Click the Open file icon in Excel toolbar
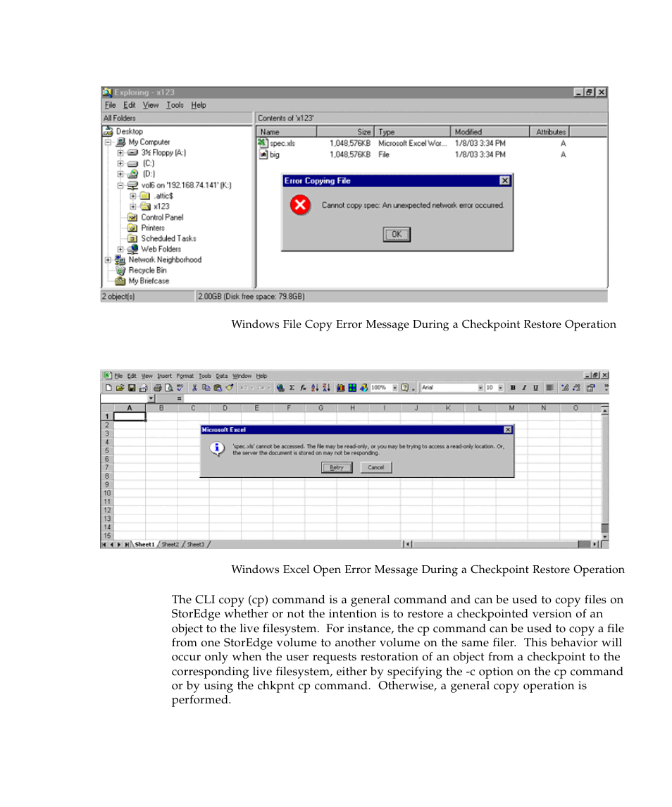Image resolution: width=672 pixels, height=807 pixels. (x=120, y=388)
